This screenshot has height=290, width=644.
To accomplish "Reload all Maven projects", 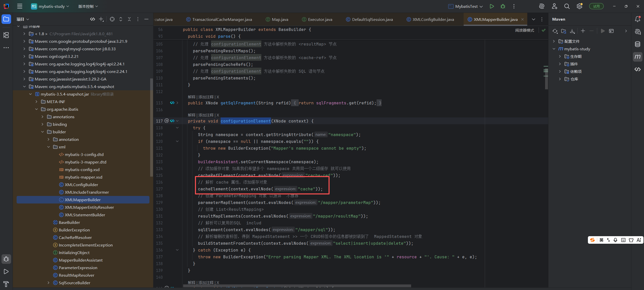I will pyautogui.click(x=555, y=31).
